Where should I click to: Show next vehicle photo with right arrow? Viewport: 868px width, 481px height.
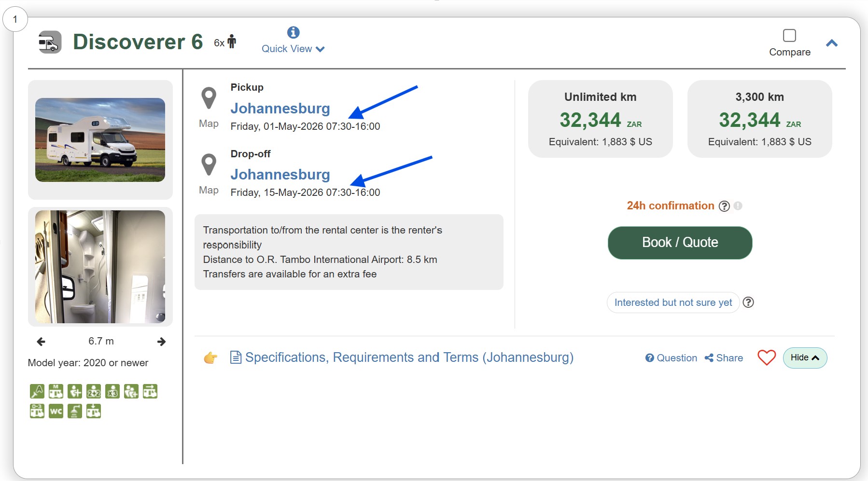pyautogui.click(x=161, y=342)
